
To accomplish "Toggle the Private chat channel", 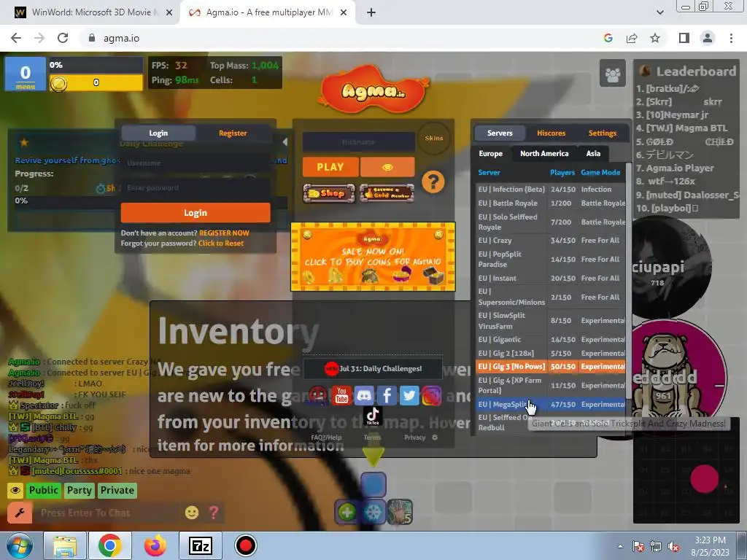I will click(117, 491).
